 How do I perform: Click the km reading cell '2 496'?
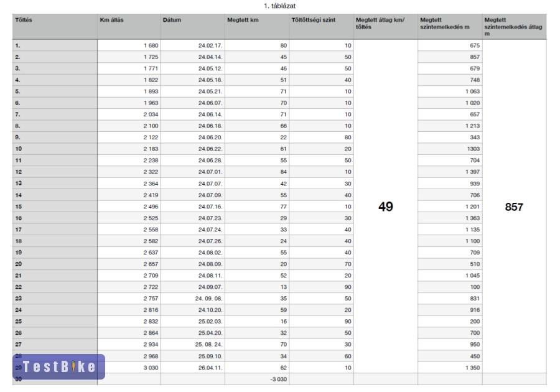tap(129, 207)
